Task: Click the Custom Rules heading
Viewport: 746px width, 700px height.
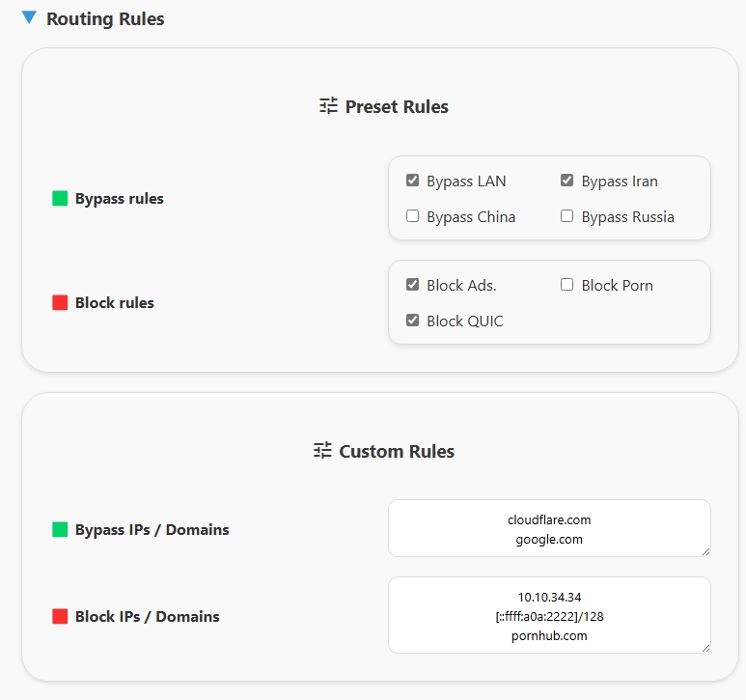Action: pos(397,451)
